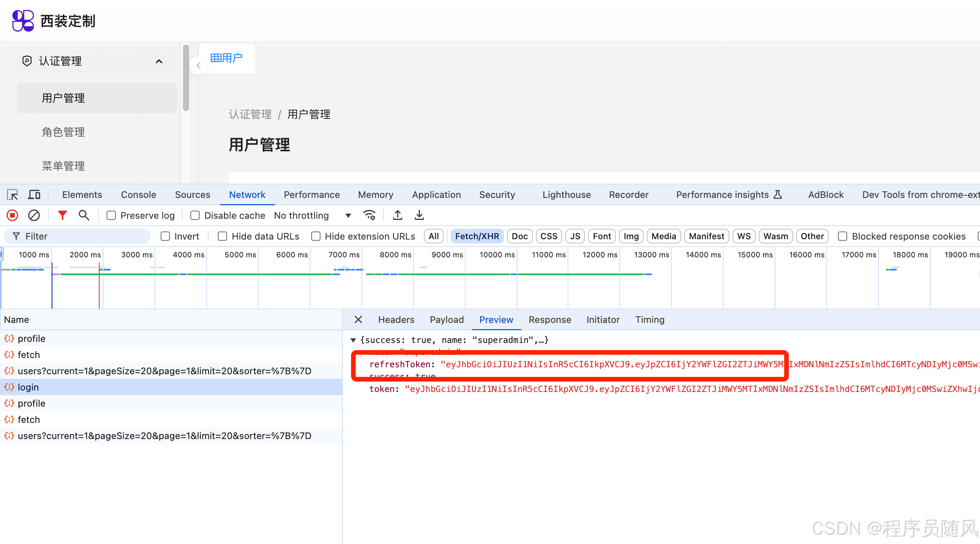Image resolution: width=980 pixels, height=544 pixels.
Task: Click 认证管理 breadcrumb link
Action: click(x=250, y=114)
